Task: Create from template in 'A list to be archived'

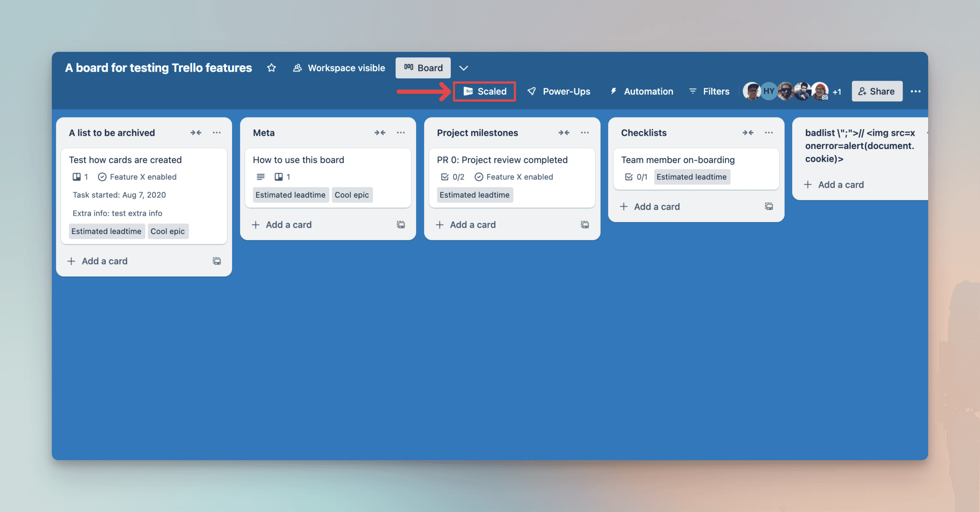Action: [216, 261]
